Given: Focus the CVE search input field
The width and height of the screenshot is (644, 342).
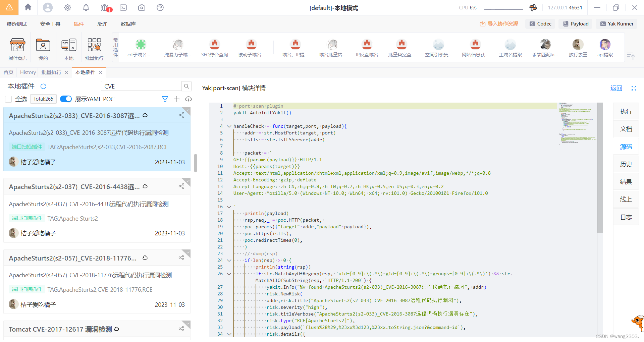Looking at the screenshot, I should (x=141, y=86).
